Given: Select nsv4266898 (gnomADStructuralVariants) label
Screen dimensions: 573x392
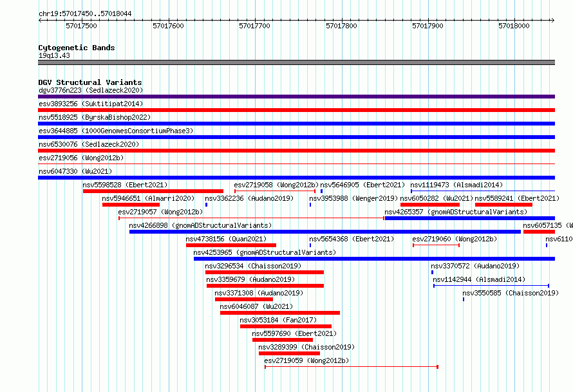Looking at the screenshot, I should tap(200, 225).
